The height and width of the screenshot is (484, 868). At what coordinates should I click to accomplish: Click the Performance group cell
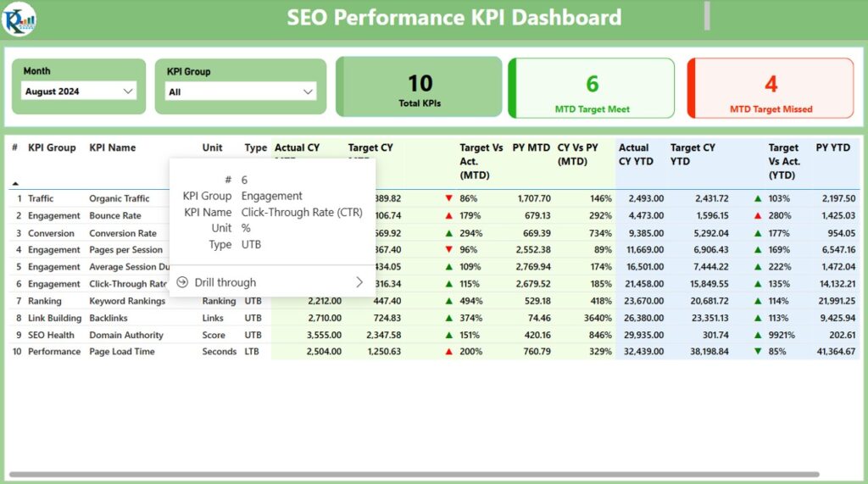pyautogui.click(x=54, y=352)
